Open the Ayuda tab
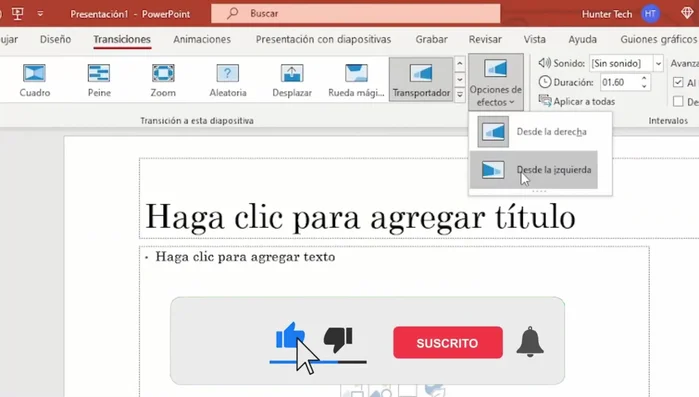This screenshot has width=699, height=397. 582,39
